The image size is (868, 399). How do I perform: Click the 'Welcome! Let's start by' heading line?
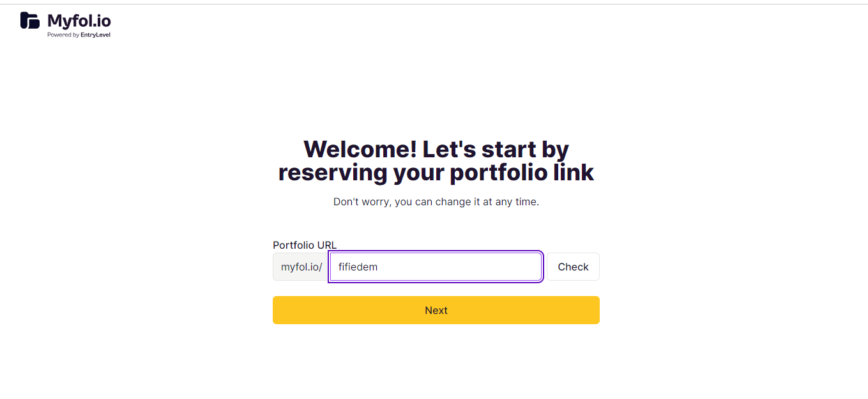[x=436, y=149]
